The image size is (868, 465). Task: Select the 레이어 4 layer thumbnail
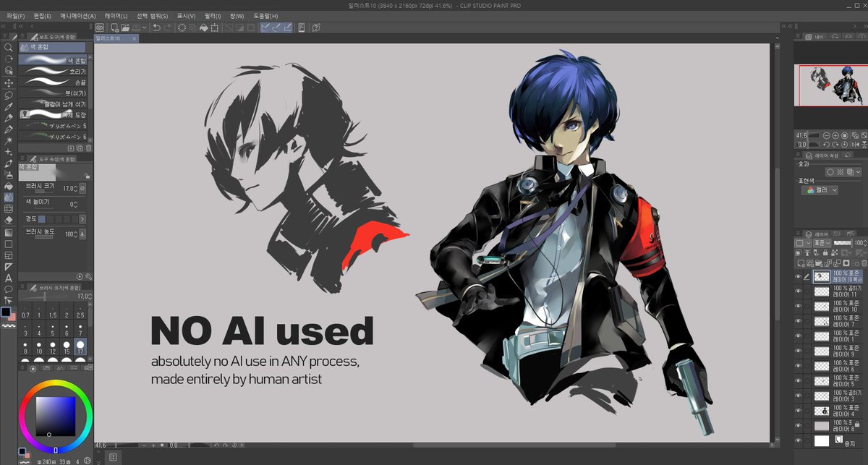(x=822, y=410)
